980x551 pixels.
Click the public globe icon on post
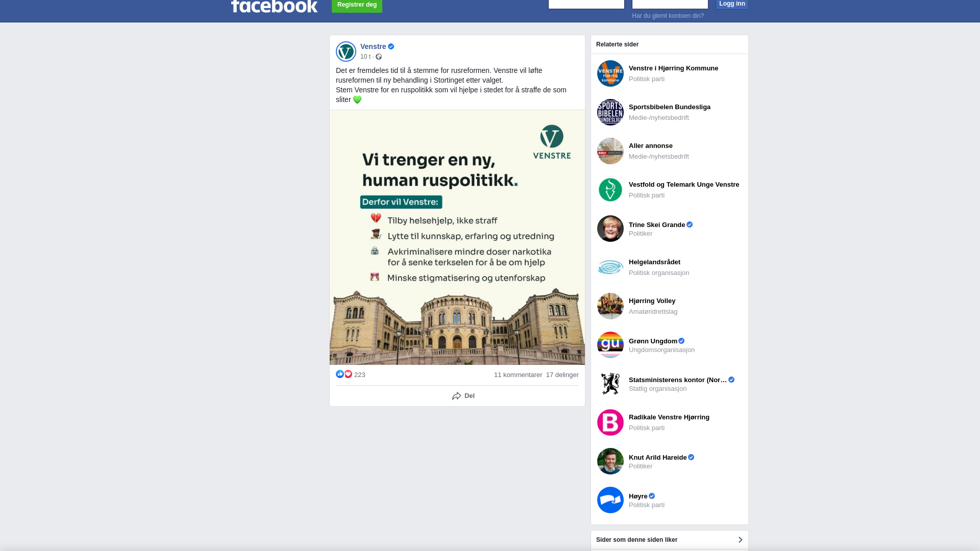click(379, 57)
